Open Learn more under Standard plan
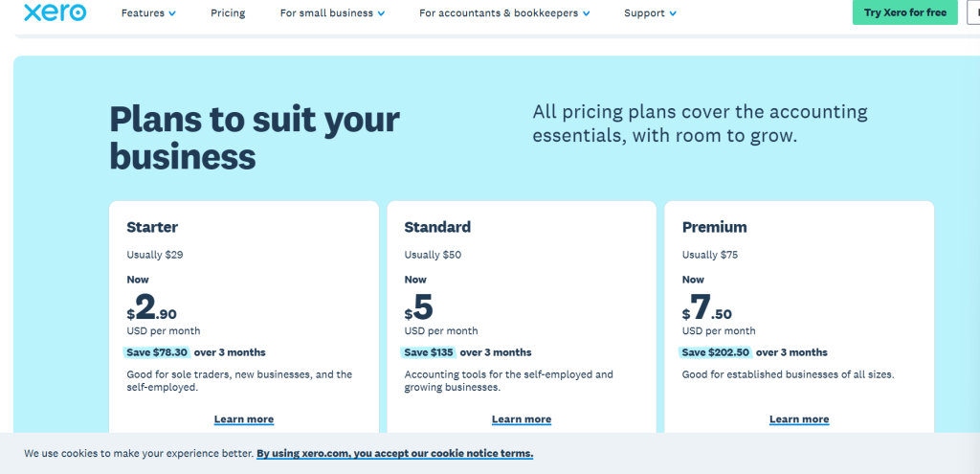Viewport: 980px width, 474px height. [x=522, y=419]
